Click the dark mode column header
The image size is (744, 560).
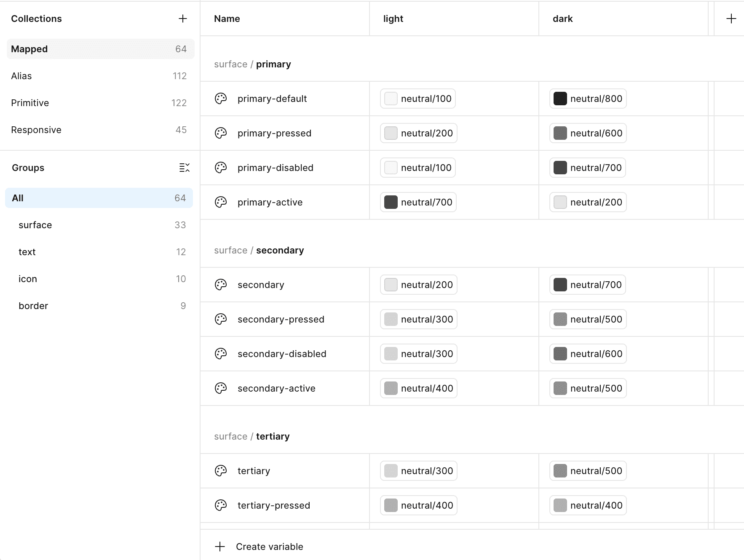tap(624, 19)
